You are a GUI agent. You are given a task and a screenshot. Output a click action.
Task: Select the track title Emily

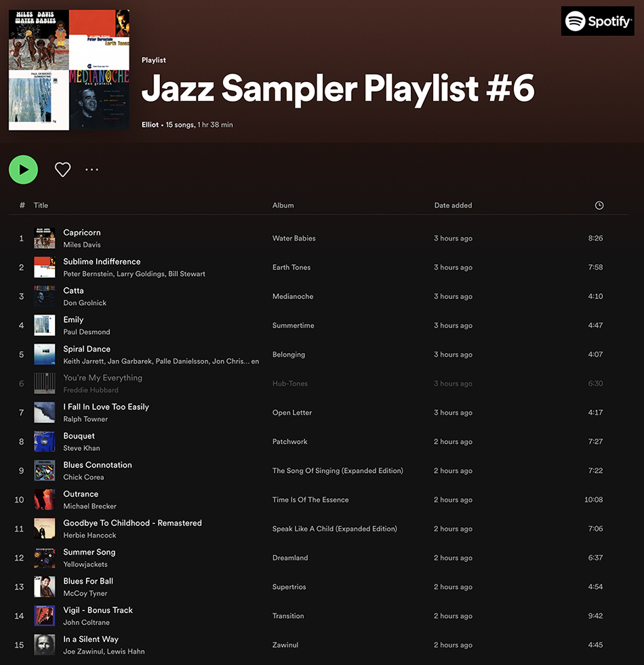(73, 320)
